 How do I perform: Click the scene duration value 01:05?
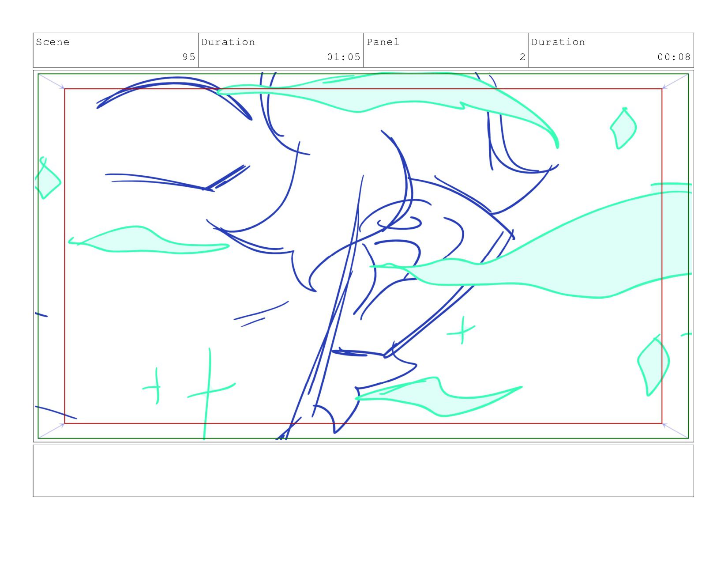[x=344, y=57]
